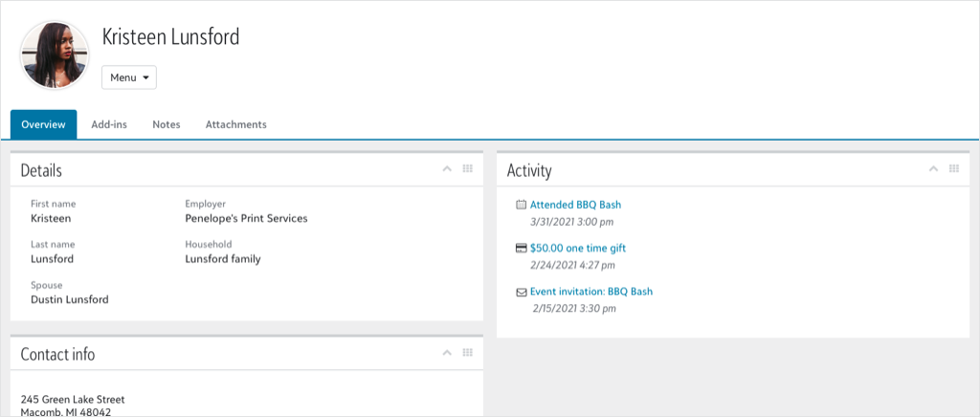Click the envelope icon beside Event invitation
Screen dimensions: 980x417
[x=521, y=292]
